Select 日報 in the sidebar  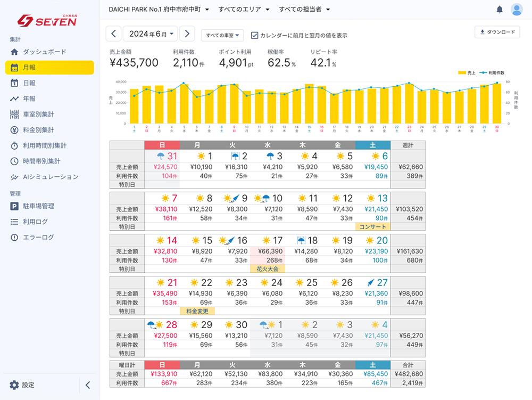[x=29, y=83]
